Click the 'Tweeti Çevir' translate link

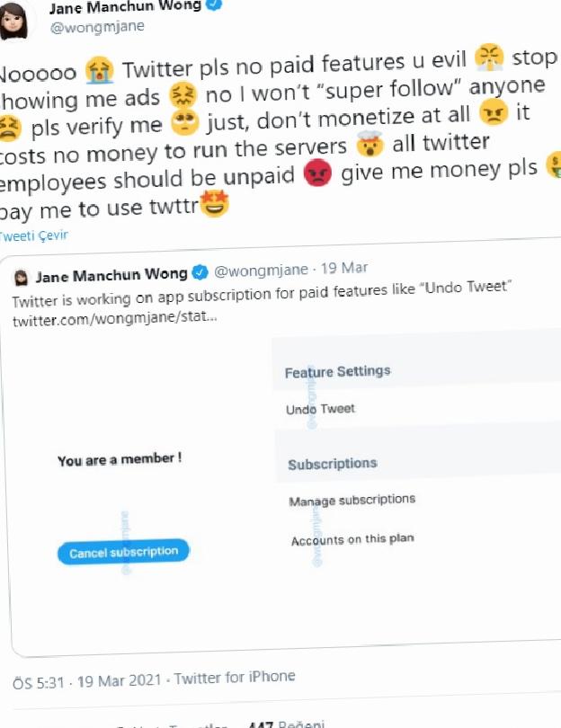point(33,235)
